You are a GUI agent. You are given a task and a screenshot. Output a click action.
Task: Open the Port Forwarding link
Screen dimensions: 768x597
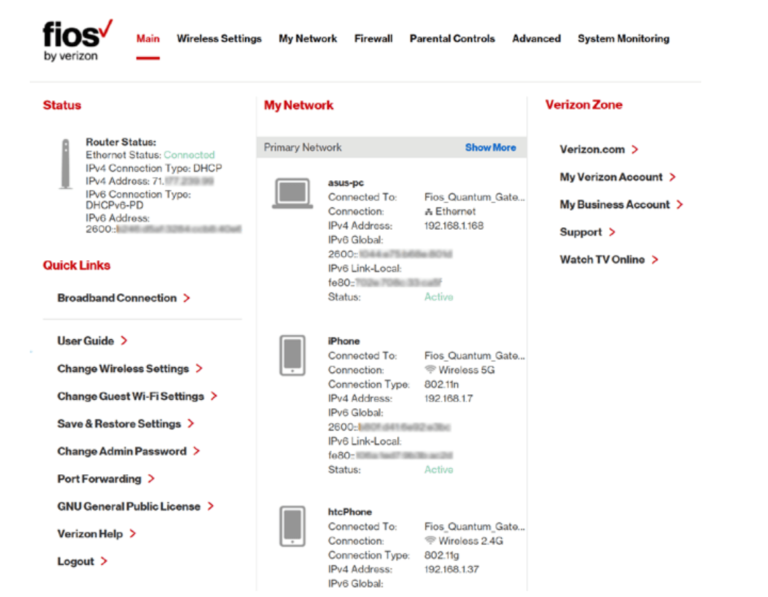click(x=99, y=478)
